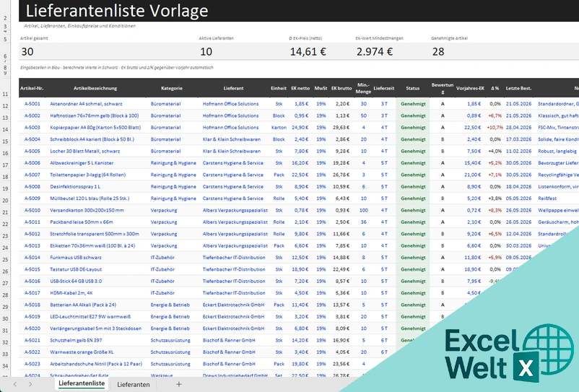The height and width of the screenshot is (392, 579).
Task: Click Bischof & Renner GmbH in row A-5023
Action: click(x=229, y=364)
